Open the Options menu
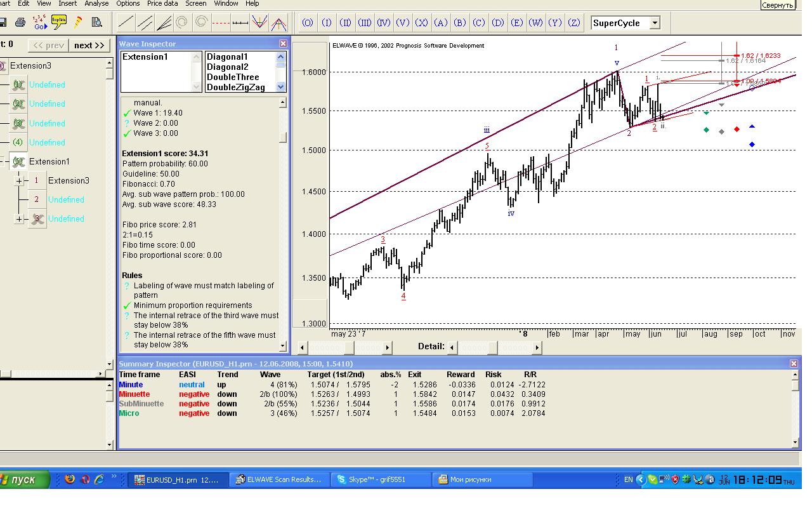This screenshot has height=508, width=812. point(128,3)
